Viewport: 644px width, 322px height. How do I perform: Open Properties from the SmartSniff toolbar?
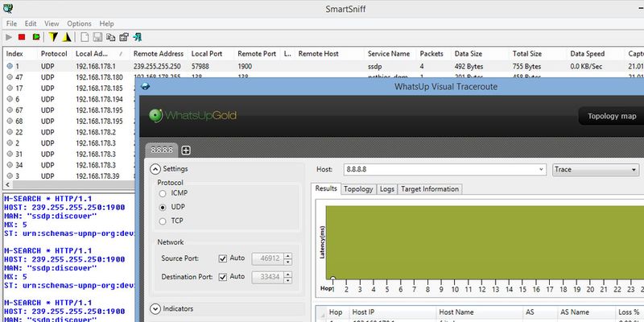[124, 37]
